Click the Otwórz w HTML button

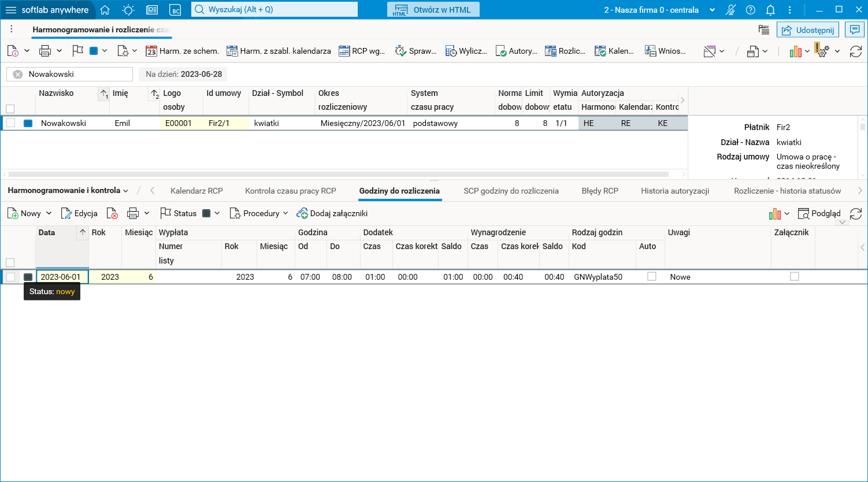(x=433, y=10)
